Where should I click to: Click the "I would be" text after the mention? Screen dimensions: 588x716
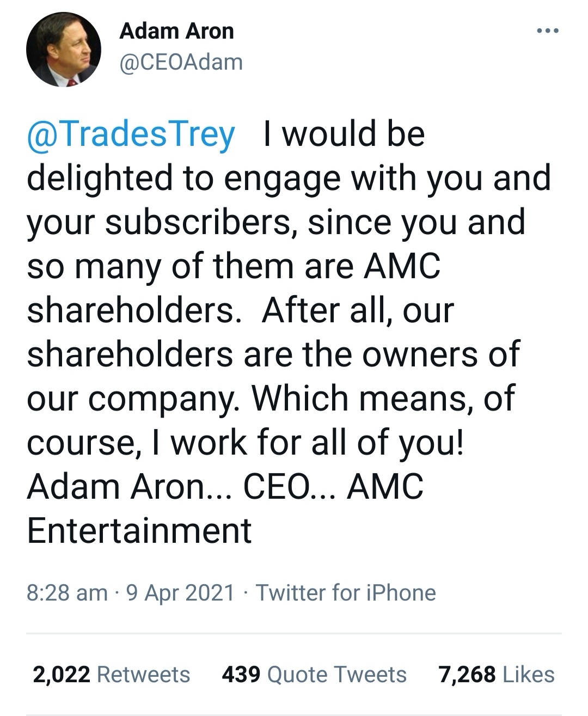point(343,134)
